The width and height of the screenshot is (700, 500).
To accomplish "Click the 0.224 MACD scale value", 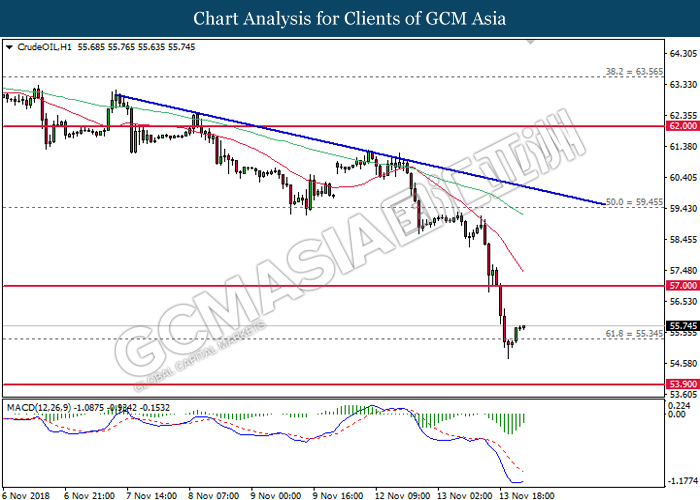I will point(677,405).
